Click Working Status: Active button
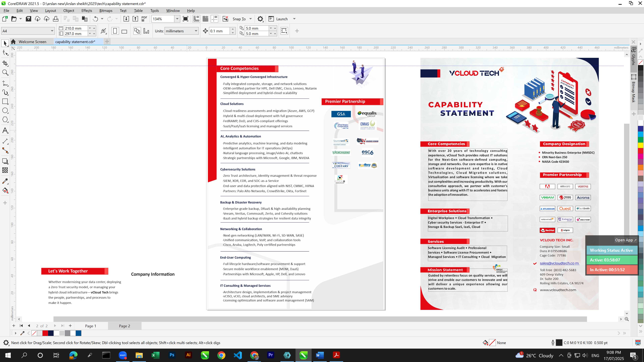 click(x=611, y=250)
